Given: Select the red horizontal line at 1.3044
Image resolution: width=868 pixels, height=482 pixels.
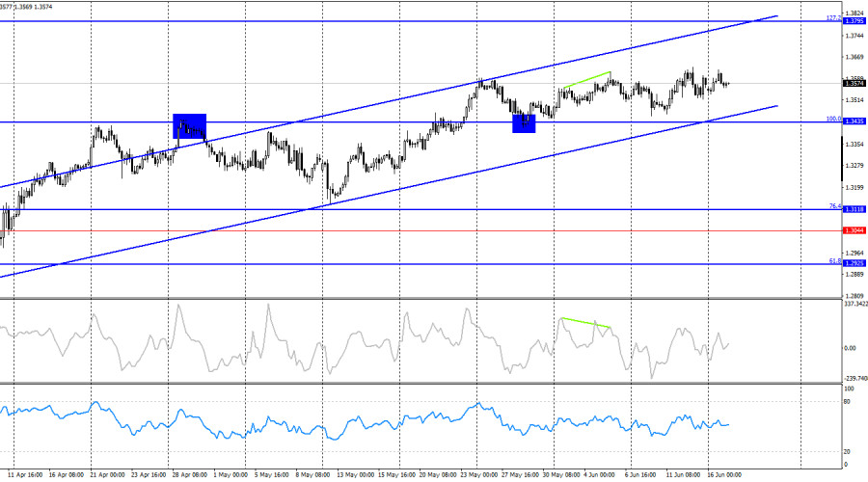Looking at the screenshot, I should pyautogui.click(x=420, y=230).
